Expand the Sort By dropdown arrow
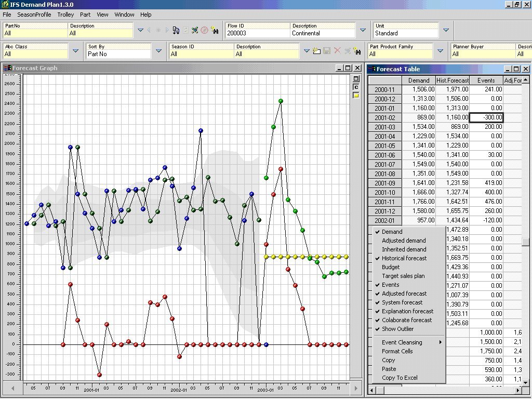The image size is (532, 399). pos(159,51)
